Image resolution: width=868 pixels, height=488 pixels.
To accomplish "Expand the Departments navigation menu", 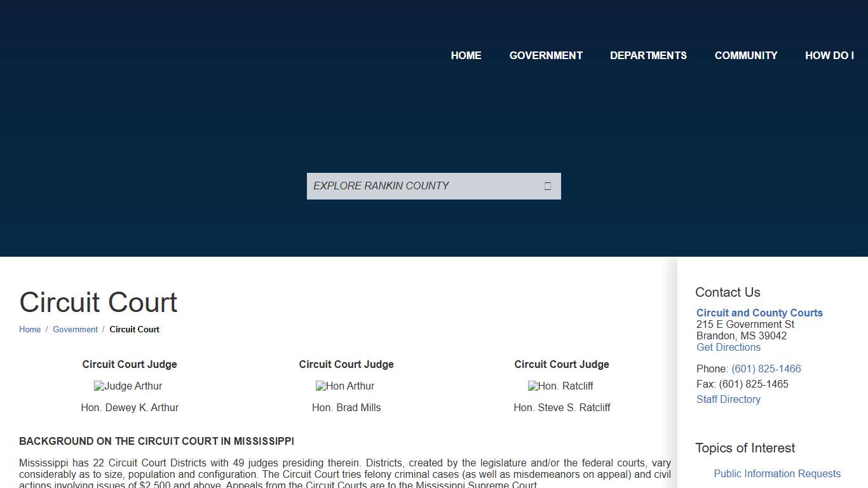I will coord(648,55).
